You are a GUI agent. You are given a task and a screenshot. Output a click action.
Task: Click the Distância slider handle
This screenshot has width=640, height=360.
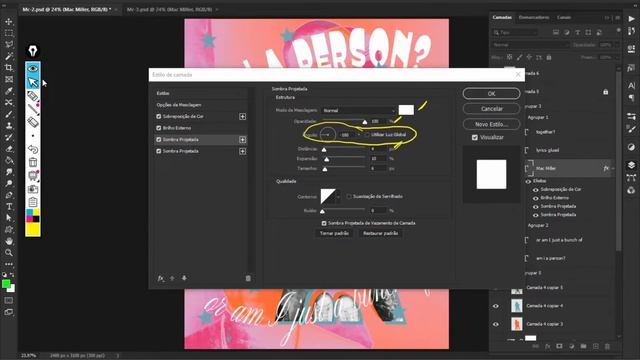[324, 150]
